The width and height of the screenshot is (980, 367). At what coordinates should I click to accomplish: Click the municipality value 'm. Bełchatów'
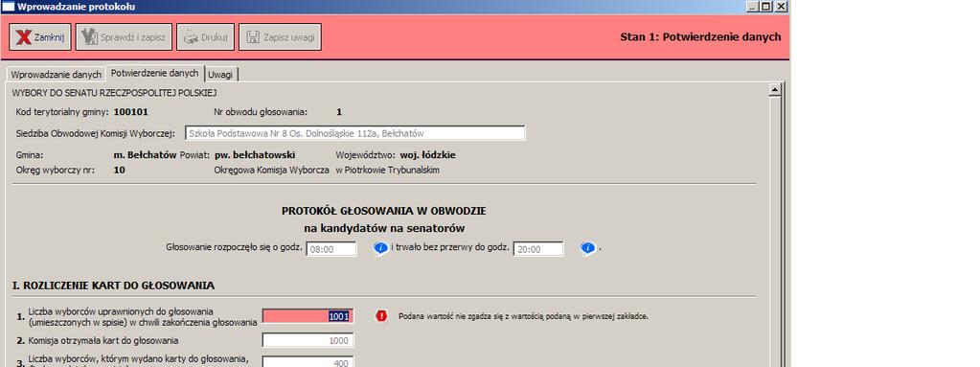[145, 155]
